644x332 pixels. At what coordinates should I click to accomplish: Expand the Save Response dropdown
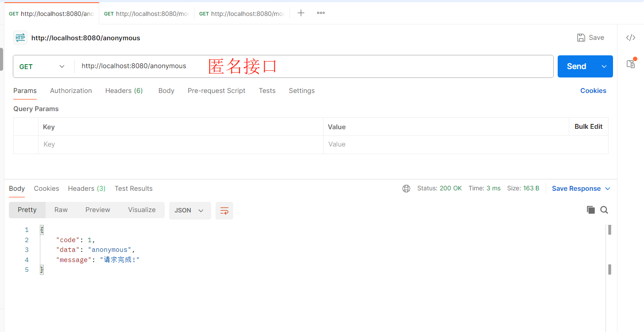point(608,189)
